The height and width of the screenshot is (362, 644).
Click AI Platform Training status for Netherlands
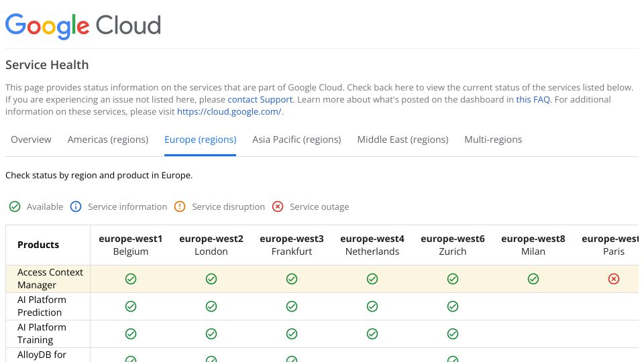point(372,334)
